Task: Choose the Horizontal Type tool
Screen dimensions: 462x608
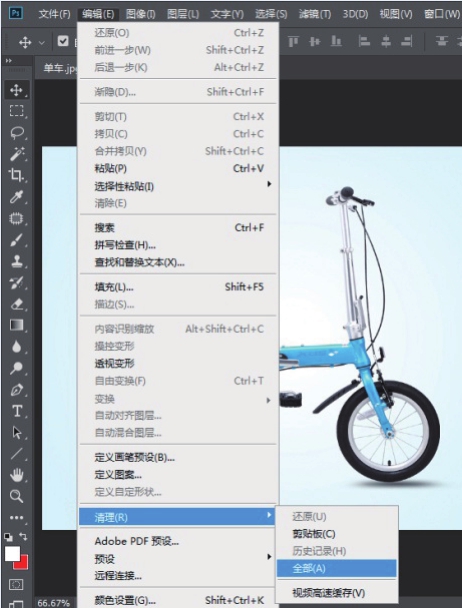Action: [x=17, y=411]
